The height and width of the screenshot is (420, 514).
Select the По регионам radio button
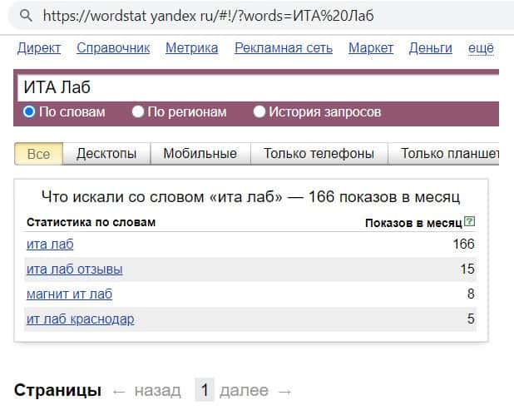coord(138,111)
